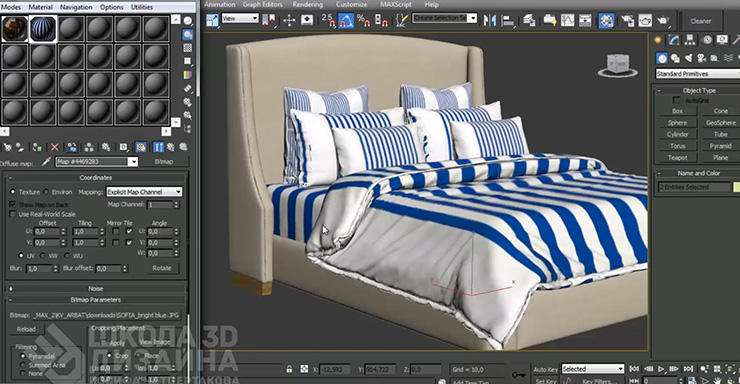Click the U Offset input field
Screen dimensions: 740x384
click(x=46, y=231)
